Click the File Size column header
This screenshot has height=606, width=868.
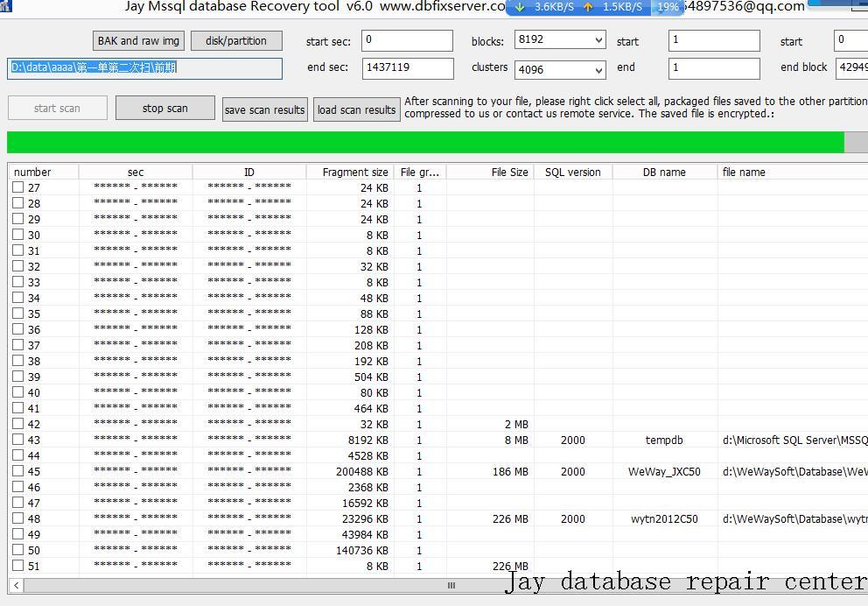(x=490, y=172)
